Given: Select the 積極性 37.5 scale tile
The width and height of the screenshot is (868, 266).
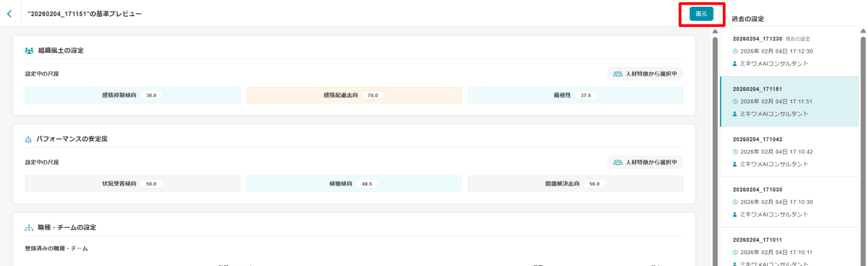Looking at the screenshot, I should (575, 95).
